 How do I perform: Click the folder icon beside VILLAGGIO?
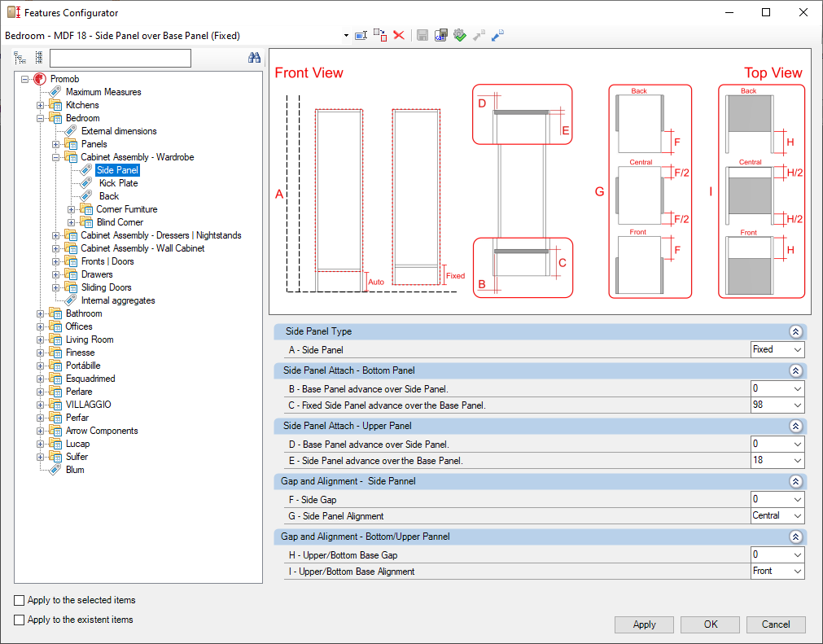[55, 405]
